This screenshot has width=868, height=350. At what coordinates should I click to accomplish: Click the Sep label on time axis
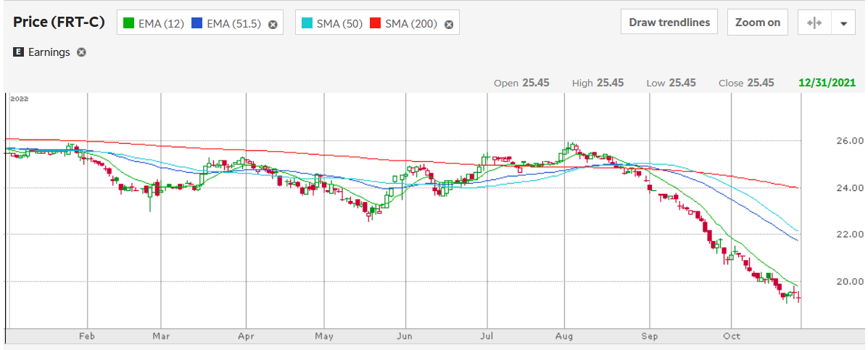click(x=649, y=337)
